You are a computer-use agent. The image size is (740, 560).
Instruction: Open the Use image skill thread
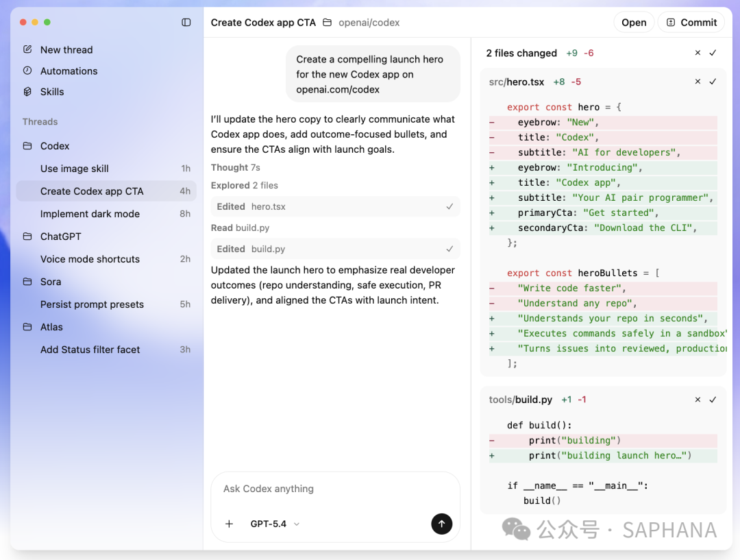click(106, 169)
